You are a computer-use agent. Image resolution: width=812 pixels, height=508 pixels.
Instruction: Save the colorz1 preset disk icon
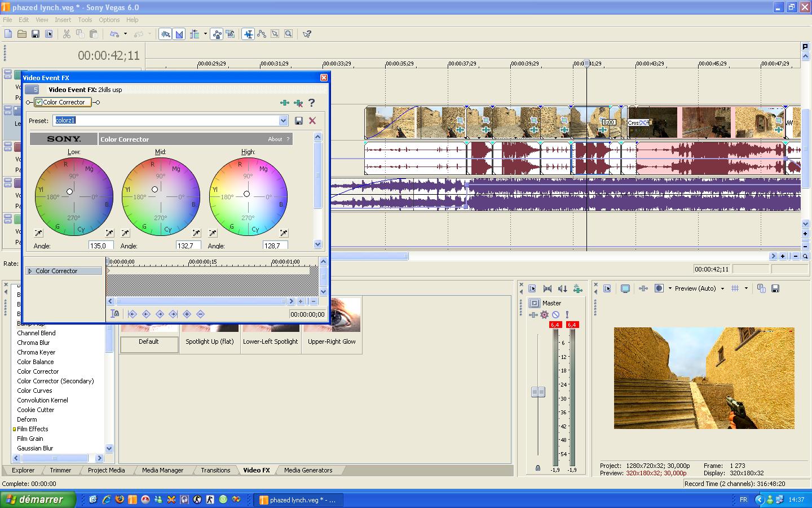pyautogui.click(x=299, y=120)
